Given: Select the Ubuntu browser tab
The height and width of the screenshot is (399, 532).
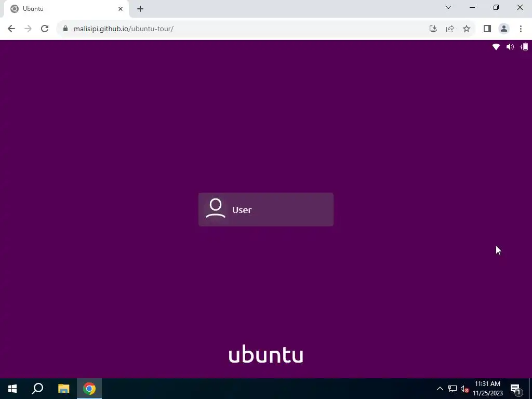Looking at the screenshot, I should [66, 9].
